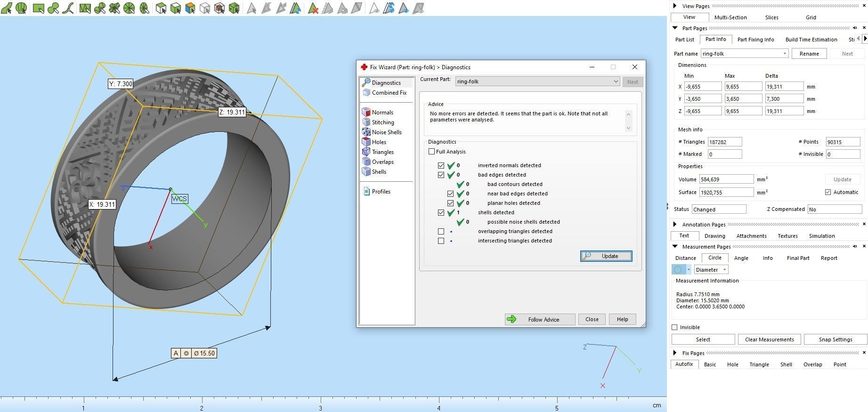Click the wireframe cube select tool
Viewport: 868px width, 412px height.
pos(205,8)
